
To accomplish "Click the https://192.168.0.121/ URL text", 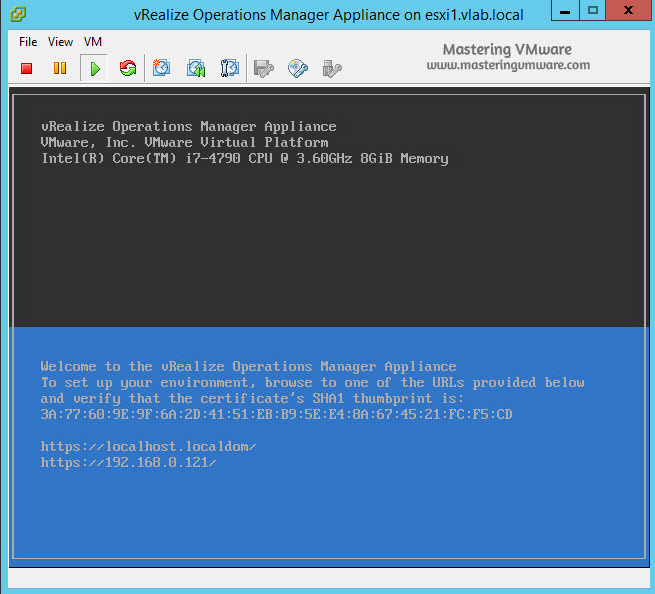I will tap(128, 462).
